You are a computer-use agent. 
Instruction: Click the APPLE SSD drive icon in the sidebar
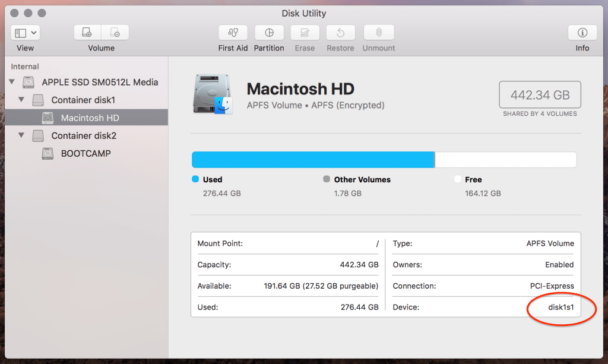point(28,82)
